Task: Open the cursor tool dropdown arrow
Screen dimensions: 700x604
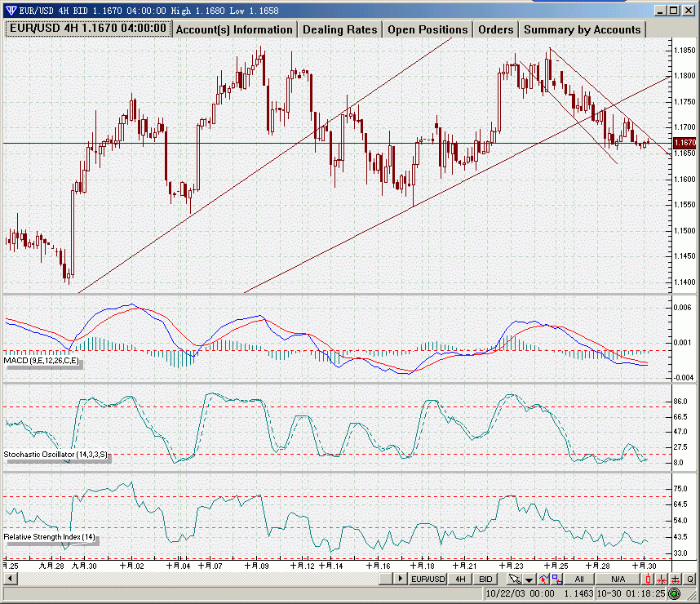Action: tap(529, 580)
